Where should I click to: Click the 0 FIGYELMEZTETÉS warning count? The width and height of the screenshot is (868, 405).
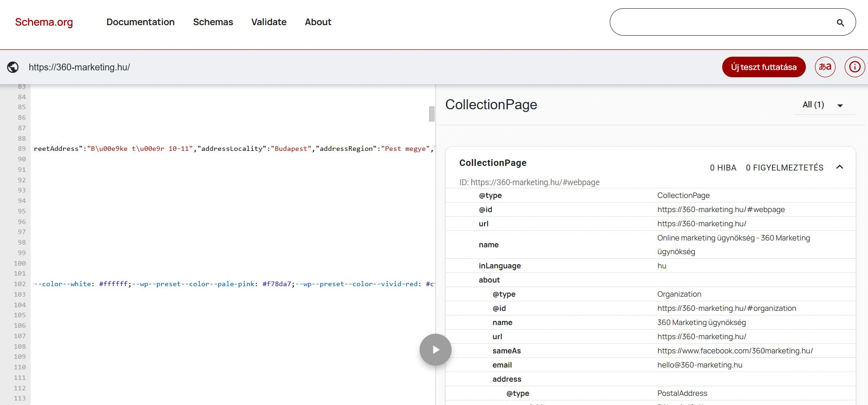[784, 168]
